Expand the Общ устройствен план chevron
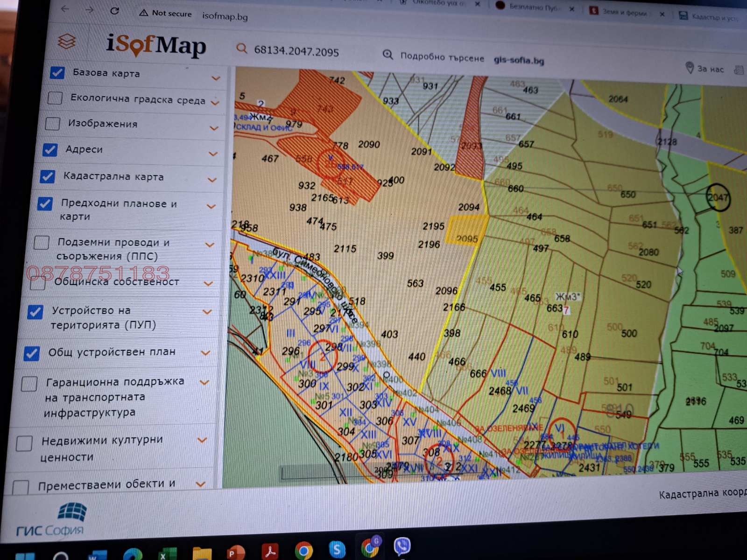The width and height of the screenshot is (747, 560). [x=205, y=353]
